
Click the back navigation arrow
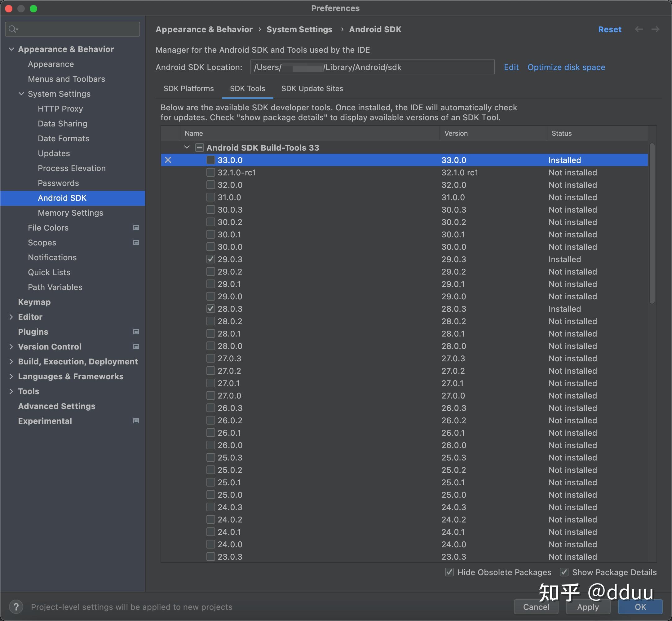639,29
